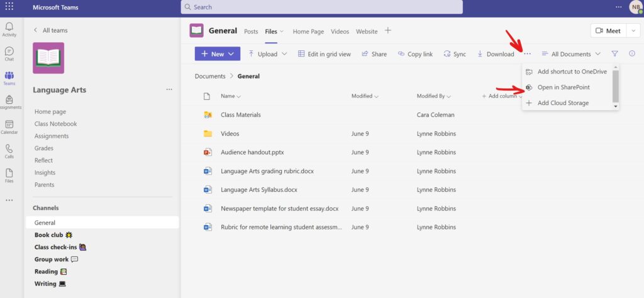The width and height of the screenshot is (644, 298).
Task: Click the Language Arts team book avatar
Action: [x=48, y=58]
